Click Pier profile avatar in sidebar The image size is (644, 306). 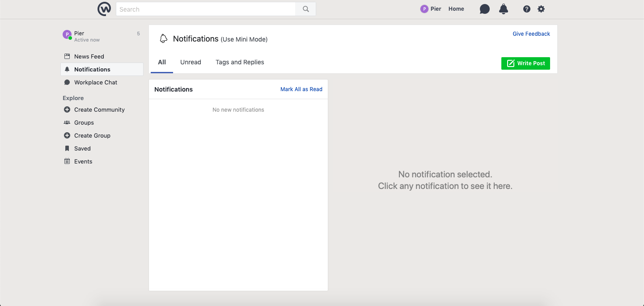(x=67, y=35)
